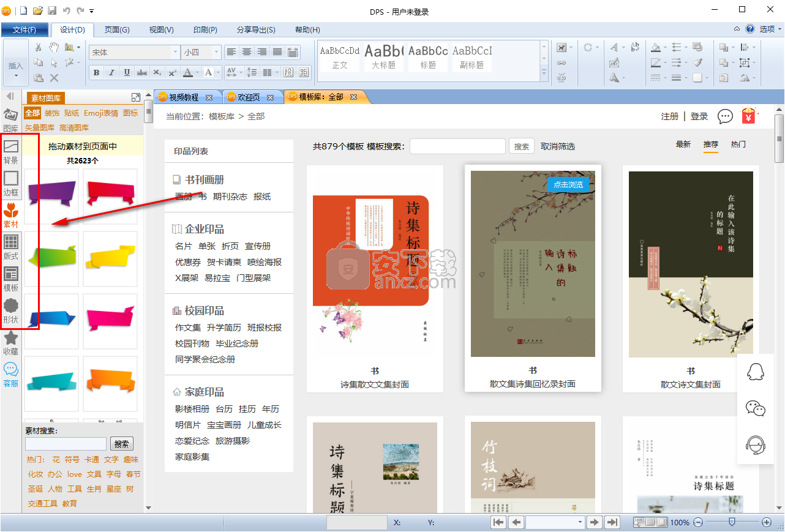Viewport: 785px width, 532px height.
Task: Click the help question mark icon
Action: [x=750, y=29]
